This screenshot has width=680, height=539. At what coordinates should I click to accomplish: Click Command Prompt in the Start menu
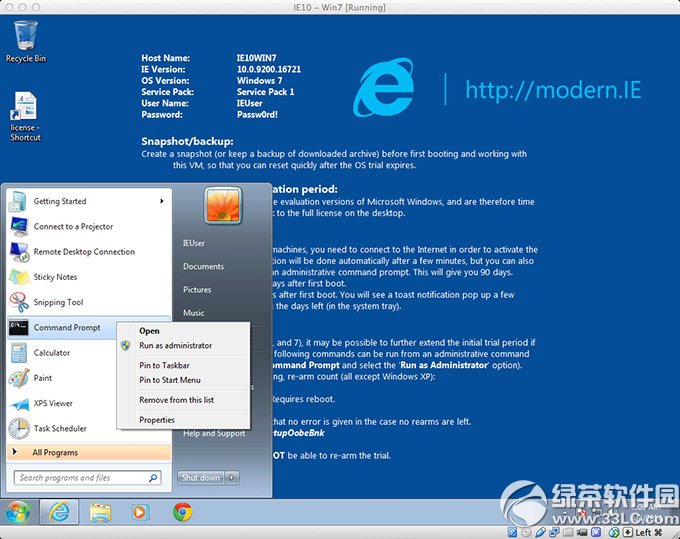(62, 327)
